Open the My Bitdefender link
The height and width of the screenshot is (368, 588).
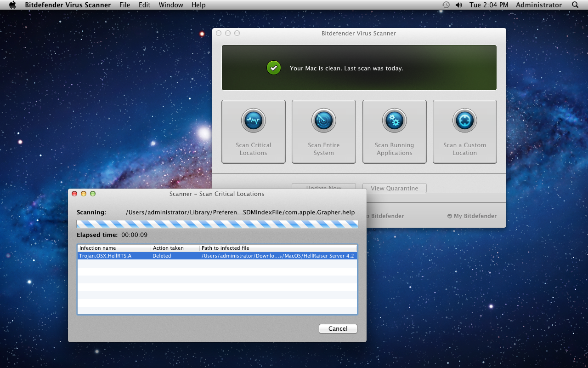pos(472,216)
